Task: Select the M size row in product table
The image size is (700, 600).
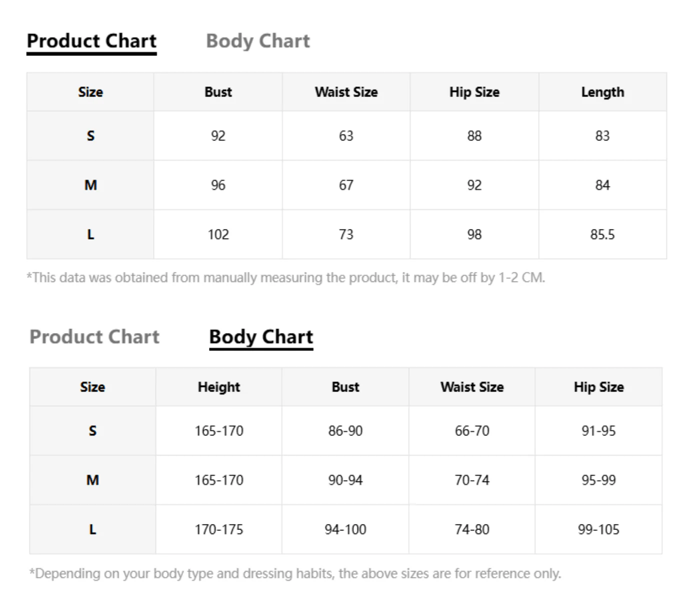Action: click(x=346, y=185)
